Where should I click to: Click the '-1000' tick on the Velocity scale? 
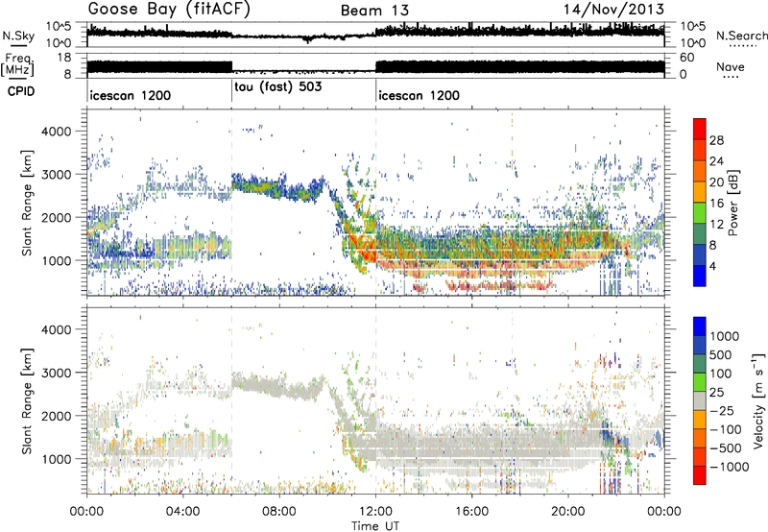click(729, 467)
